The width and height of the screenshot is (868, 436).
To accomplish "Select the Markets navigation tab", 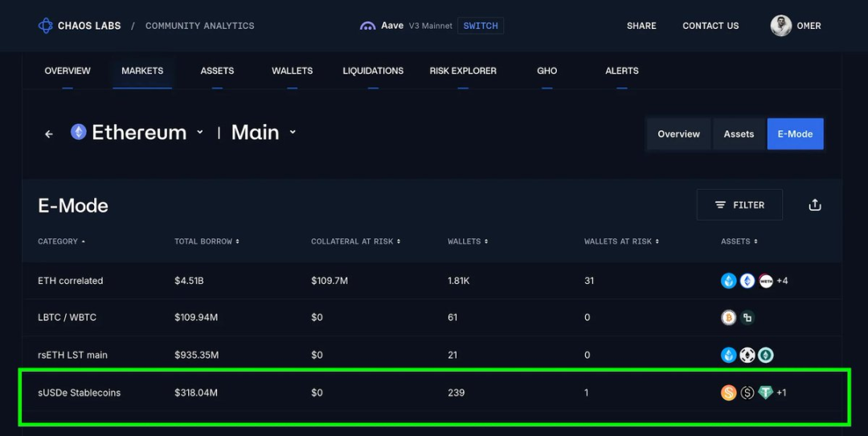I will 142,71.
